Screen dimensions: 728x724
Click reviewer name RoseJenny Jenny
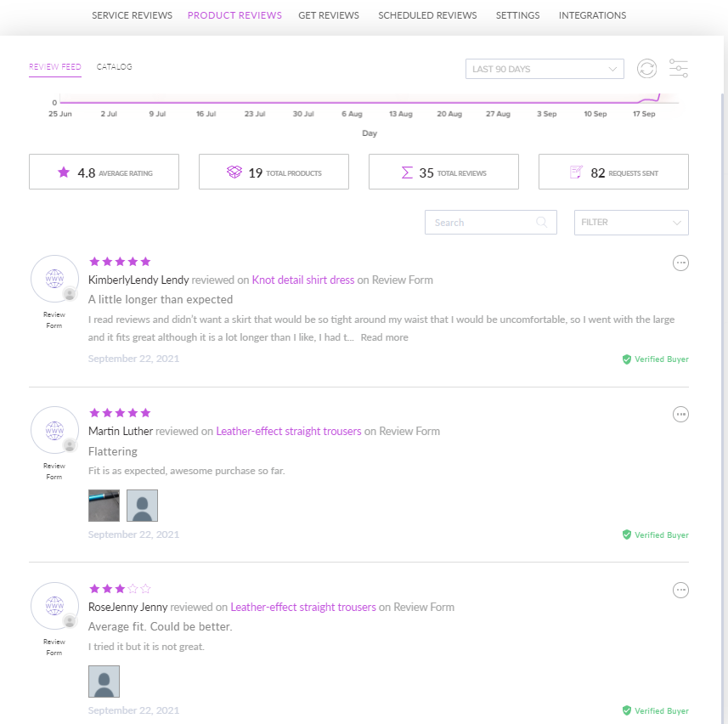click(127, 608)
